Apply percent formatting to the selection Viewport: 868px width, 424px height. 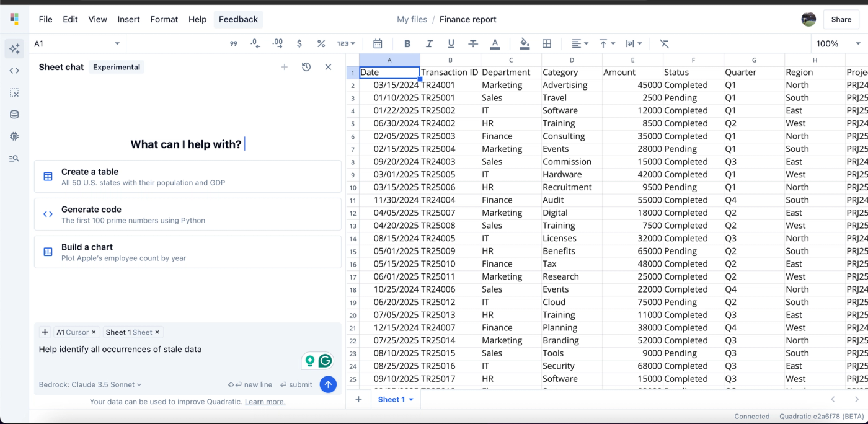click(x=321, y=43)
